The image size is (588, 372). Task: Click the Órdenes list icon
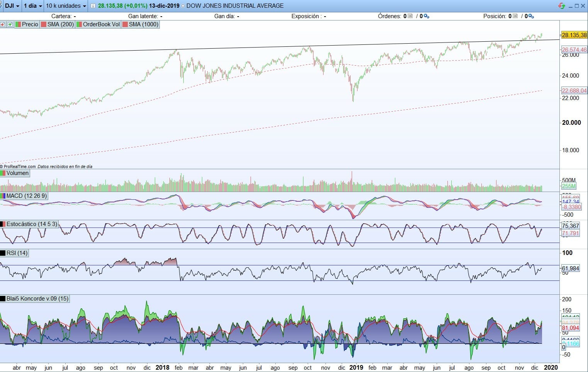tap(410, 16)
